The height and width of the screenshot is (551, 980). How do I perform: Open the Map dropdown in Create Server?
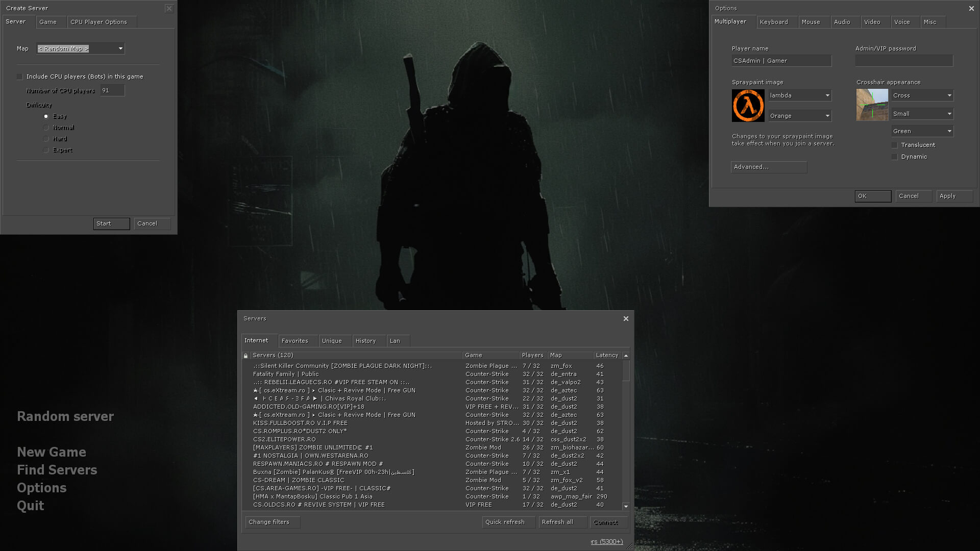point(81,48)
